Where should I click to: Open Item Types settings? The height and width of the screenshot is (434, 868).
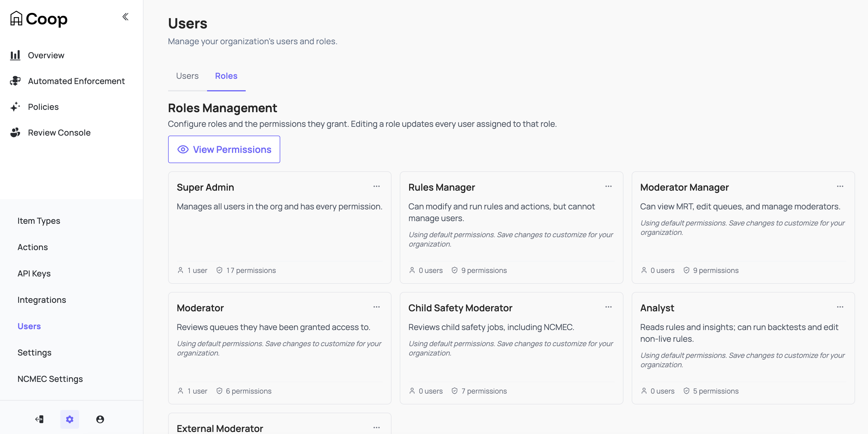point(39,221)
